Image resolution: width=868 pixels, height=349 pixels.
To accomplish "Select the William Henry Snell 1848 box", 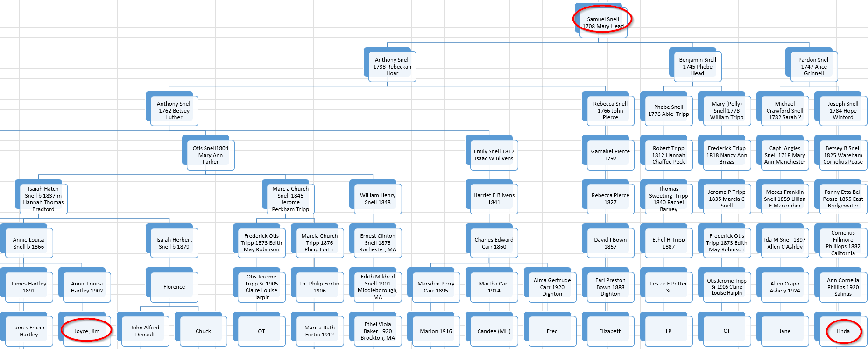I will click(377, 199).
